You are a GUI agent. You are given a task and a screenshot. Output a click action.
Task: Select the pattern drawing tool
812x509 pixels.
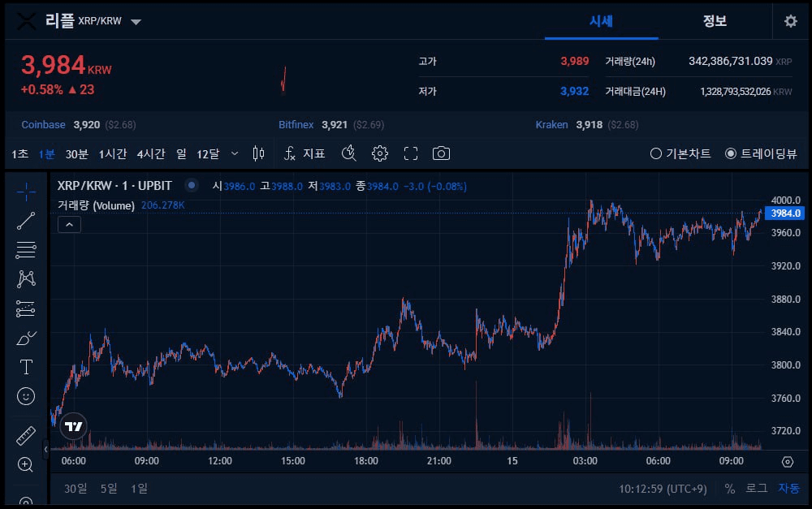point(26,279)
